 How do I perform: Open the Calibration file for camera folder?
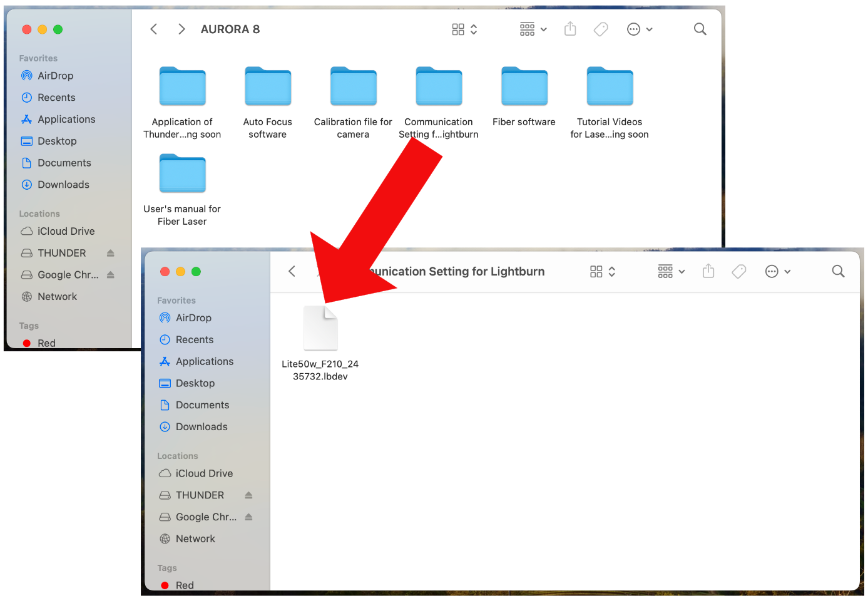coord(354,86)
